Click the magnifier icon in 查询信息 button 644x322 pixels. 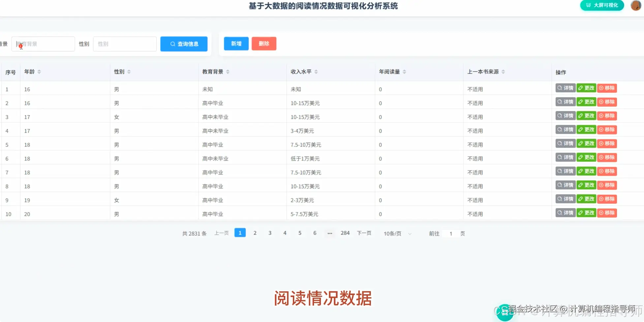pos(173,44)
